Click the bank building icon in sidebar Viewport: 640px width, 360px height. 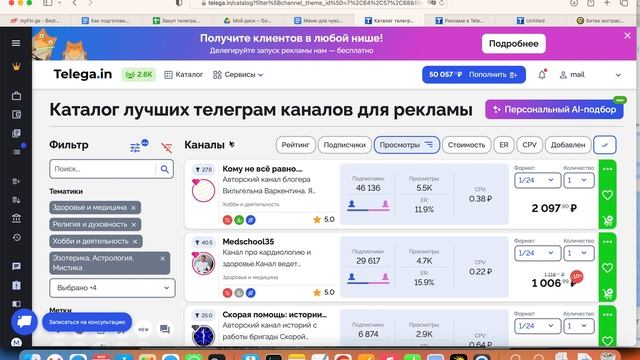[x=16, y=218]
